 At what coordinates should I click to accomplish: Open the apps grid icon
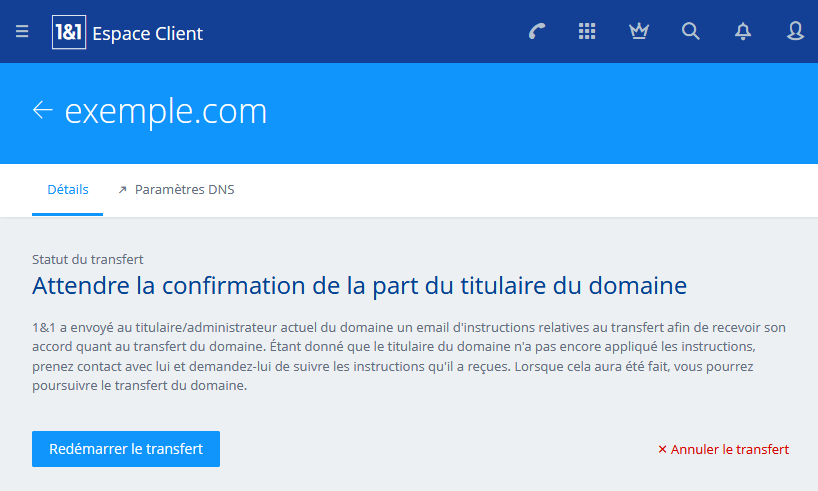coord(587,31)
